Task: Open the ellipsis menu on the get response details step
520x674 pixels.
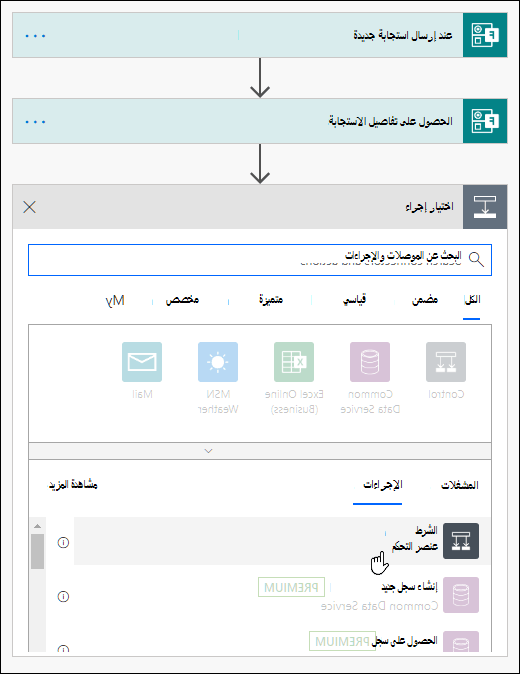Action: coord(35,122)
